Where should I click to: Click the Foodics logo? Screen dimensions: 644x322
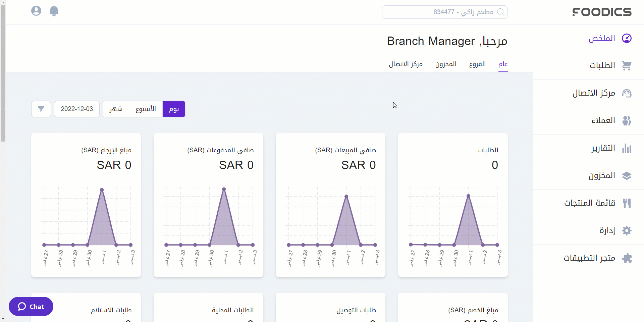[x=602, y=12]
